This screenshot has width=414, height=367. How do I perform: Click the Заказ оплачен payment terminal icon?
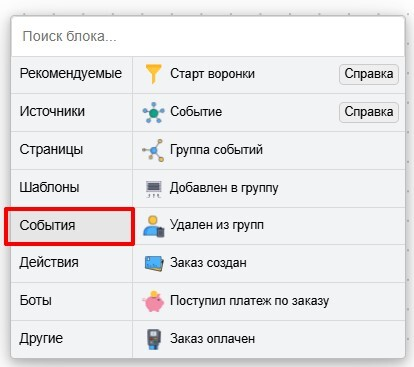tap(154, 339)
